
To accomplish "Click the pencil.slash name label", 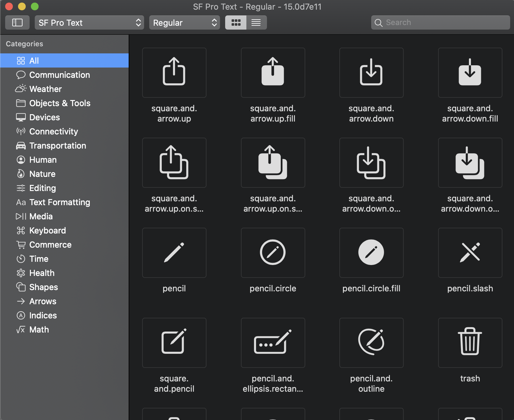I will point(470,288).
